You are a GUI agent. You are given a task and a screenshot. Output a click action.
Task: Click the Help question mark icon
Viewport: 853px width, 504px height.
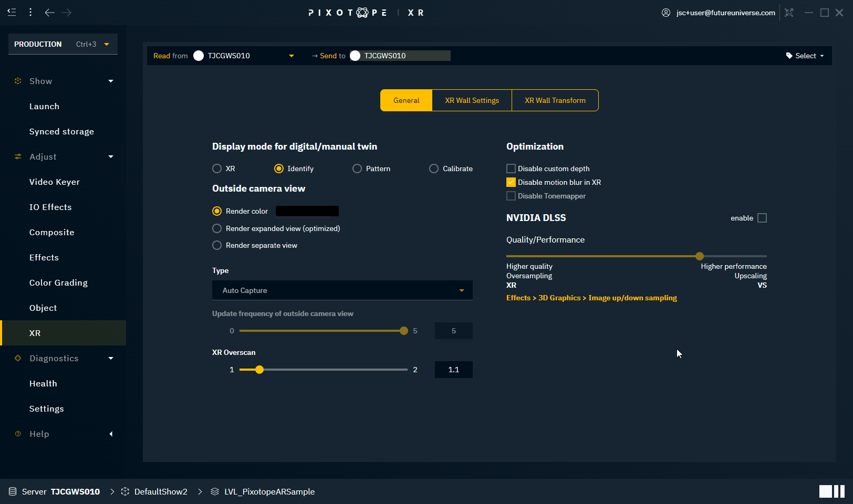point(18,434)
